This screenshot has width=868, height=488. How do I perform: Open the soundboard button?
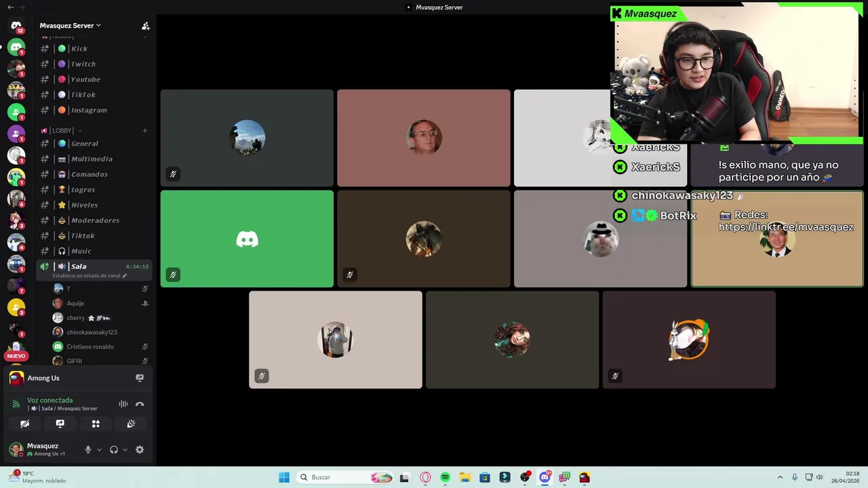(x=131, y=424)
